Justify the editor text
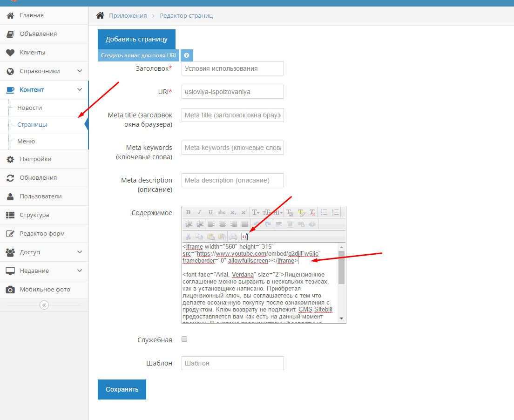 click(x=245, y=224)
